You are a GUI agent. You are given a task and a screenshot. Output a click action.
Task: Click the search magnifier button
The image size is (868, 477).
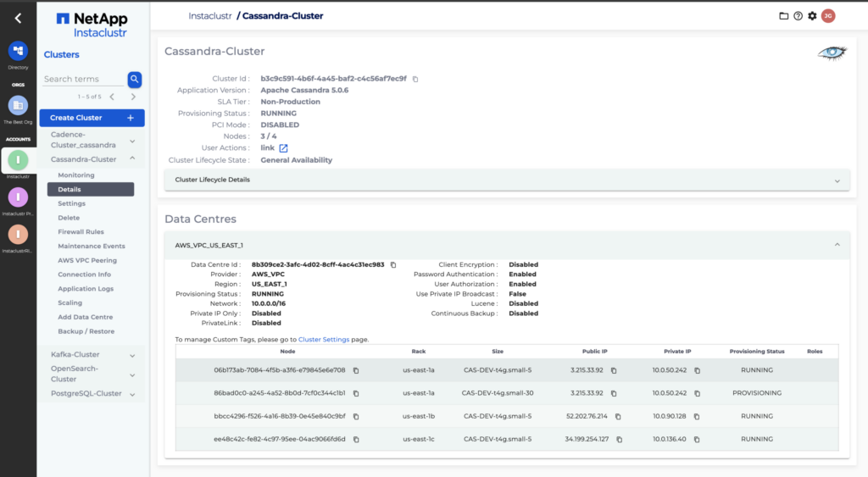(x=135, y=79)
